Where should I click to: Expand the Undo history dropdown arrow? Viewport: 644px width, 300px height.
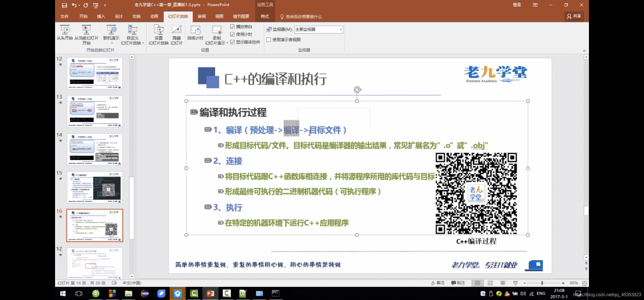coord(80,5)
